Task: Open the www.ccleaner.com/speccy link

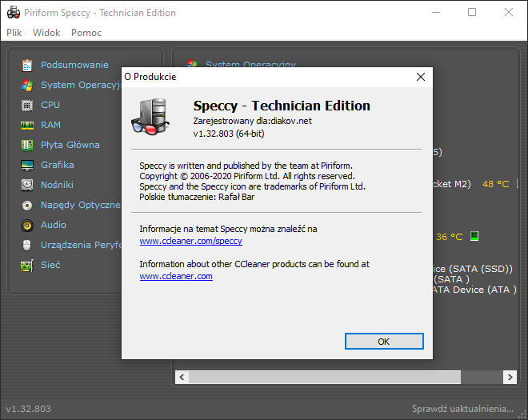Action: (x=191, y=241)
